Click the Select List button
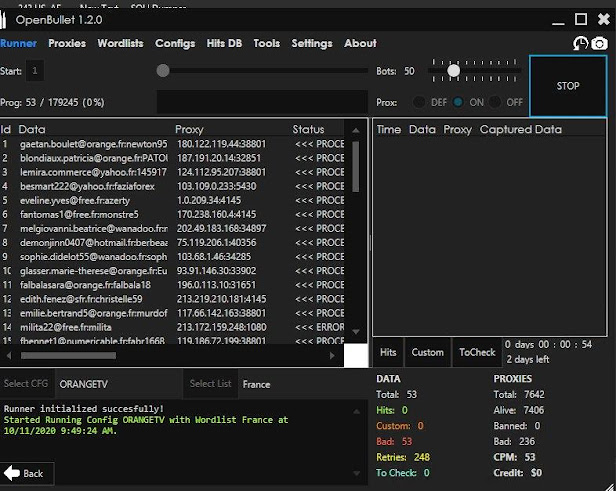 [x=211, y=383]
